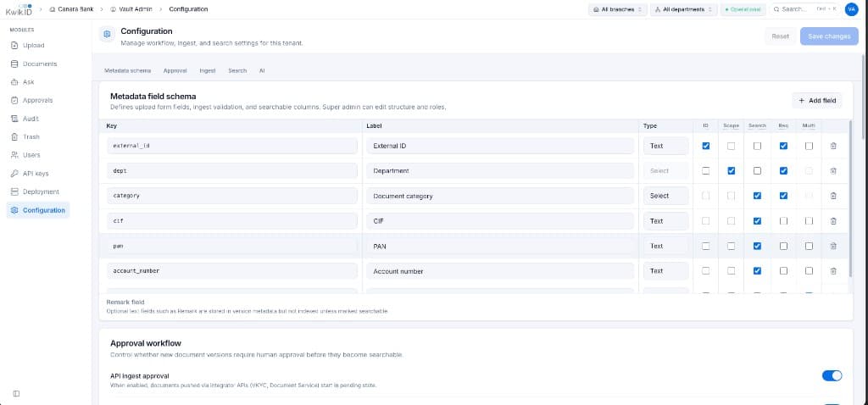Click the Reset button
Image resolution: width=868 pixels, height=405 pixels.
780,36
